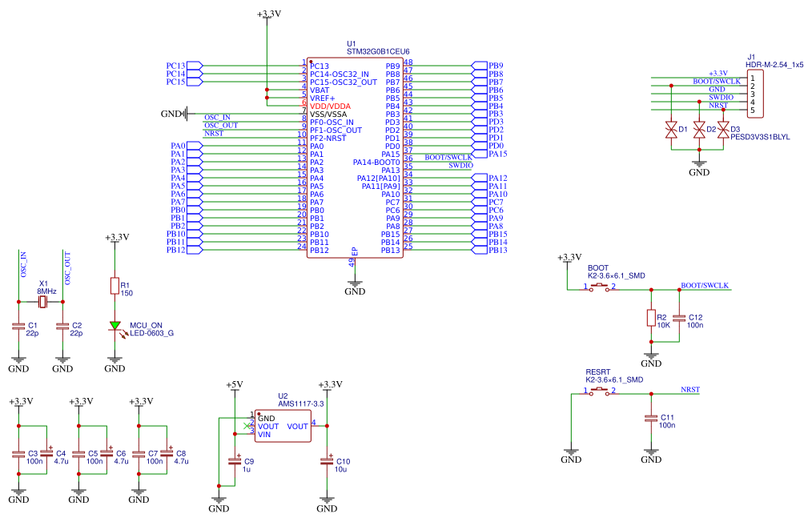Select resistor R2 10K symbol

(651, 318)
